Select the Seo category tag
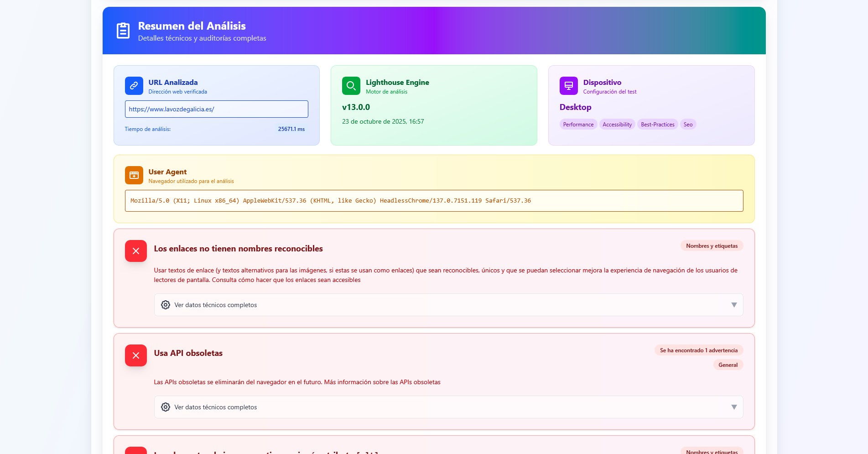This screenshot has height=454, width=868. 688,125
